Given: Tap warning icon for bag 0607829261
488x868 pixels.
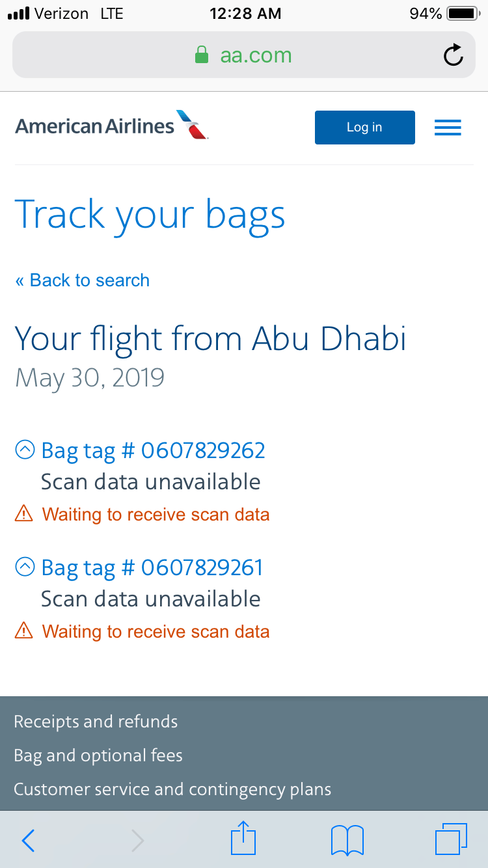Looking at the screenshot, I should [23, 632].
